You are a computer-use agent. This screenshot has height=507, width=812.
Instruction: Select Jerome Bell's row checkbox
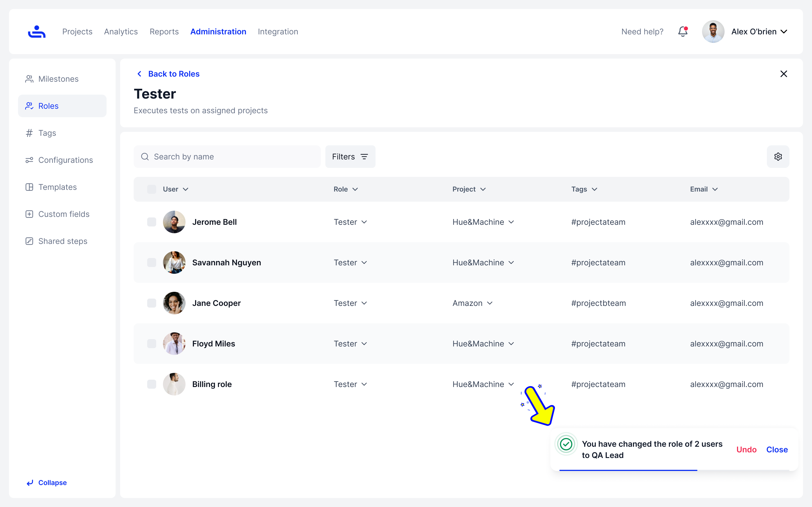tap(152, 222)
